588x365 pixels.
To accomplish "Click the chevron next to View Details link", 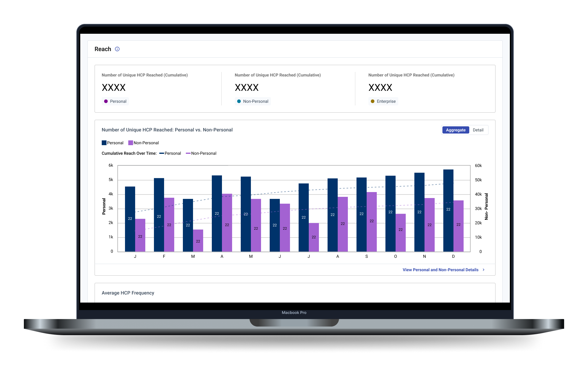I will [x=484, y=270].
